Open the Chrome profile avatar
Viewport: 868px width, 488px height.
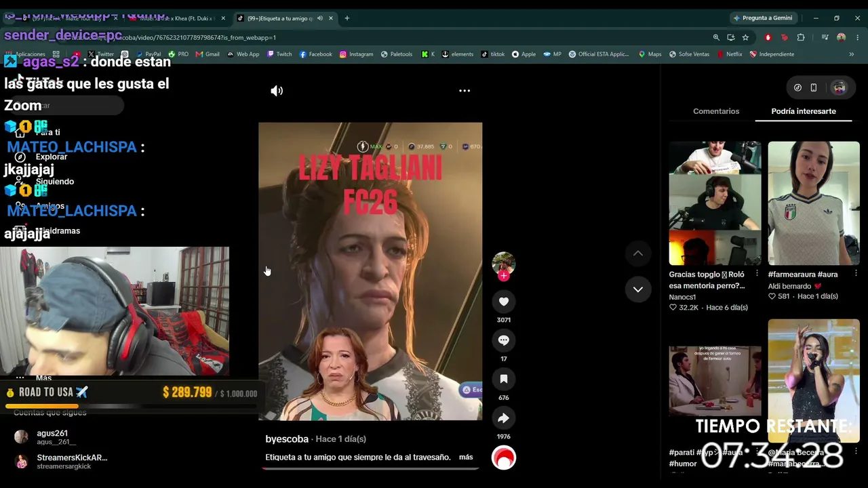[841, 37]
